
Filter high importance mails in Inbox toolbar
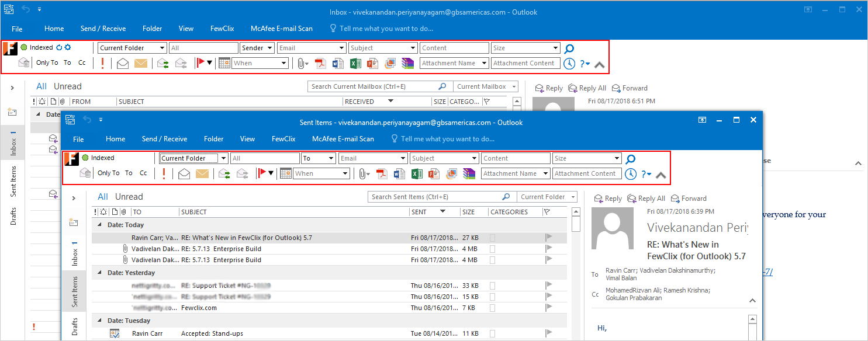click(103, 63)
